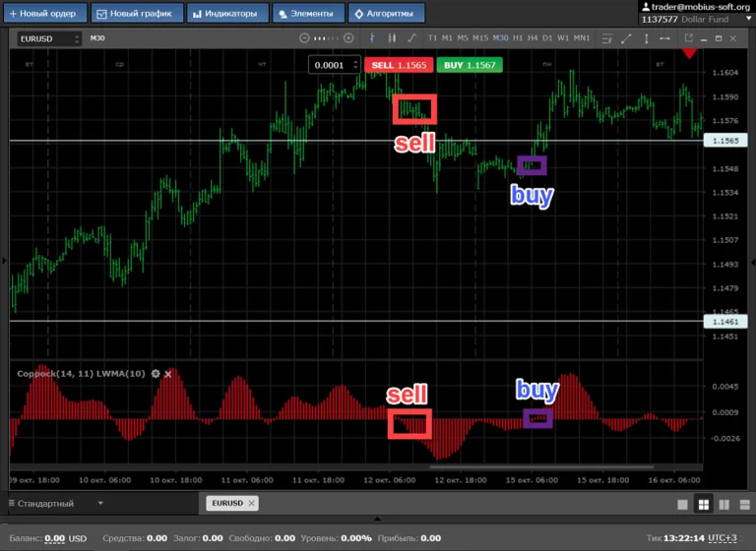The height and width of the screenshot is (551, 756).
Task: Open trader@mobius-soft.org user profile
Action: tap(696, 7)
